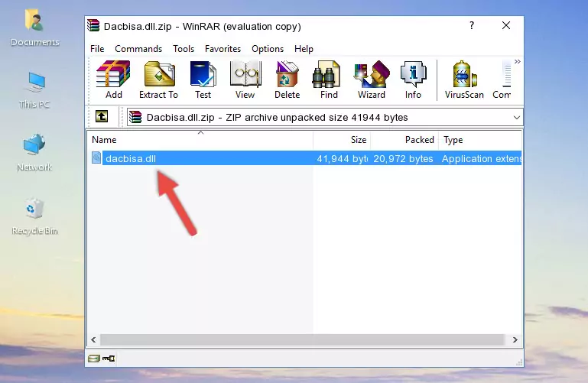
Task: Open the archive path dropdown arrow
Action: click(516, 118)
